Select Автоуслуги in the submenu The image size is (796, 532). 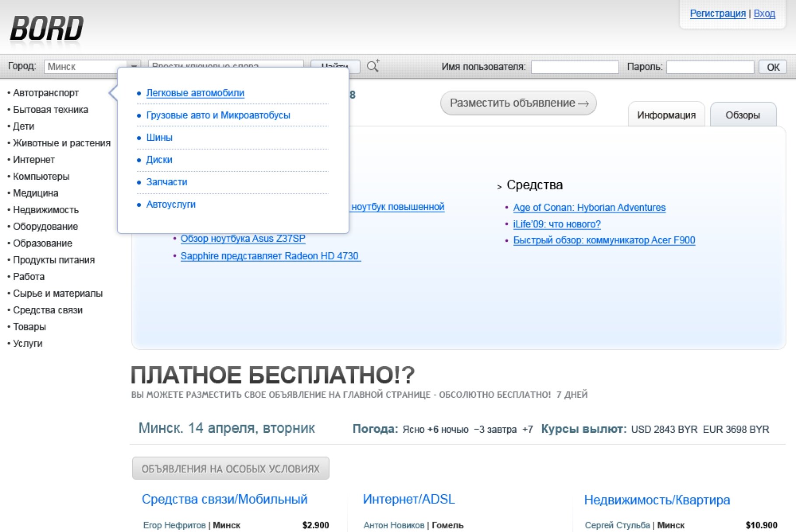(x=171, y=205)
